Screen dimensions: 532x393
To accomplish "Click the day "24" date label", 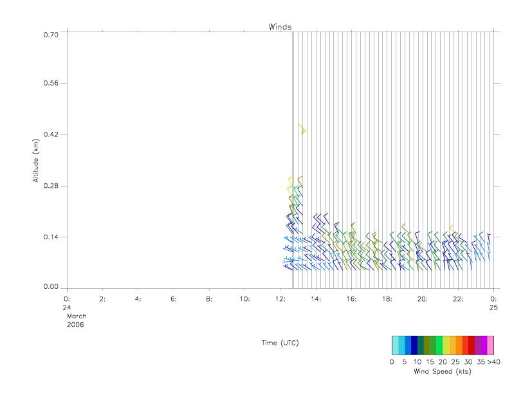I will (x=66, y=307).
